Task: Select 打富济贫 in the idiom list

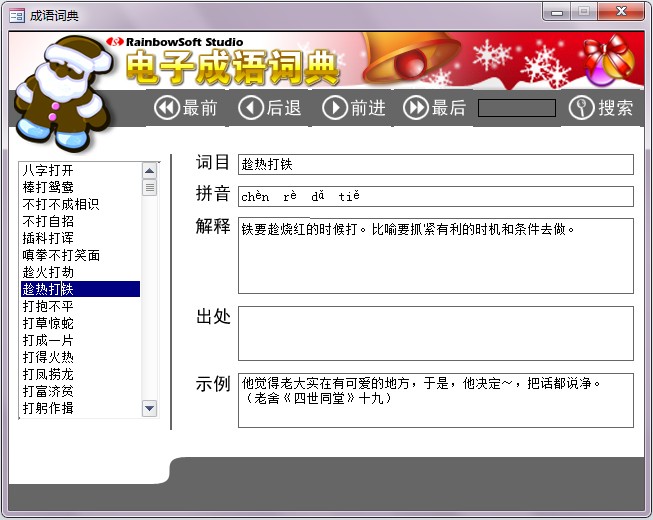Action: [80, 391]
